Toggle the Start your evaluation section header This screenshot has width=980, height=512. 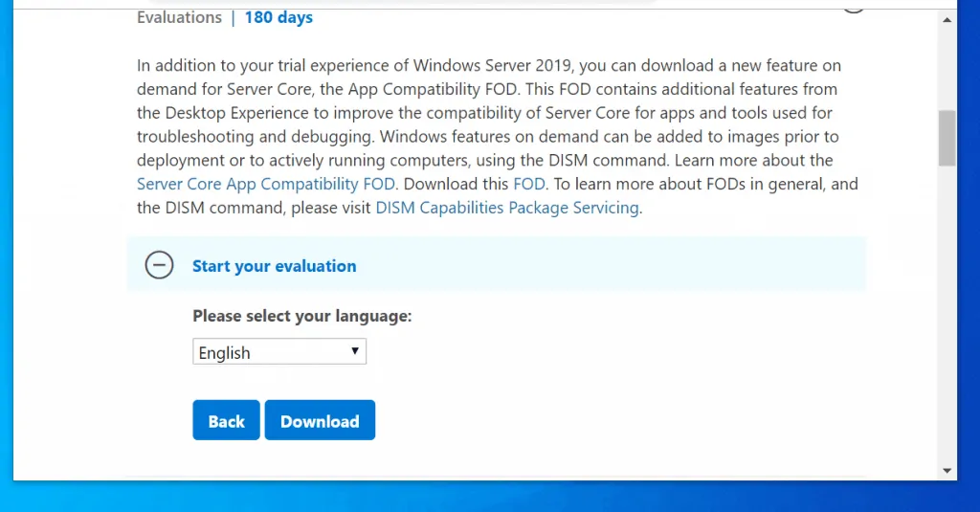(274, 266)
